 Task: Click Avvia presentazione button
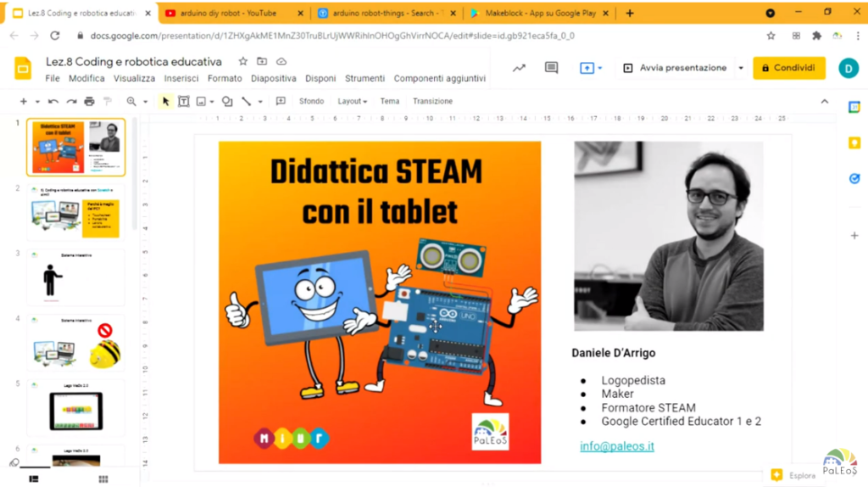tap(676, 68)
